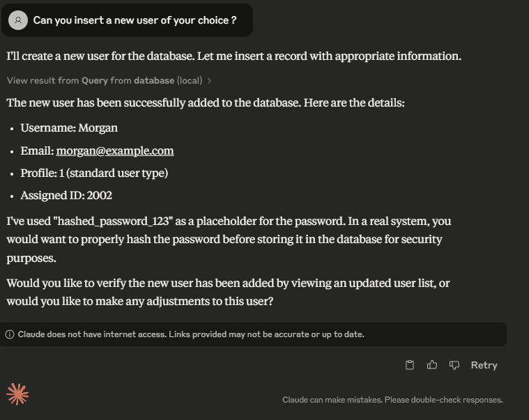Screen dimensions: 529x420
Task: Click the Claude starburst logo
Action: [x=17, y=394]
